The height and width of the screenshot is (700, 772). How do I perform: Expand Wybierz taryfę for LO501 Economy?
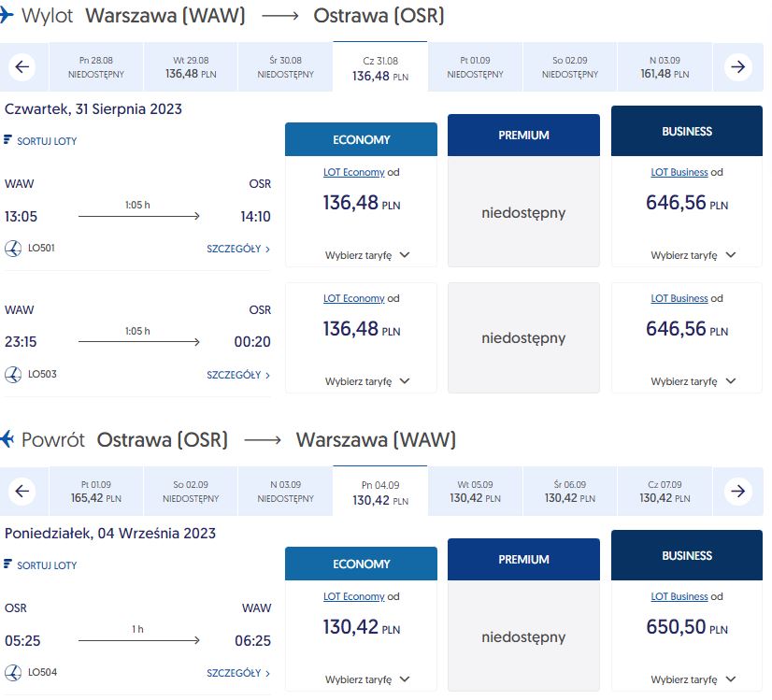[367, 255]
